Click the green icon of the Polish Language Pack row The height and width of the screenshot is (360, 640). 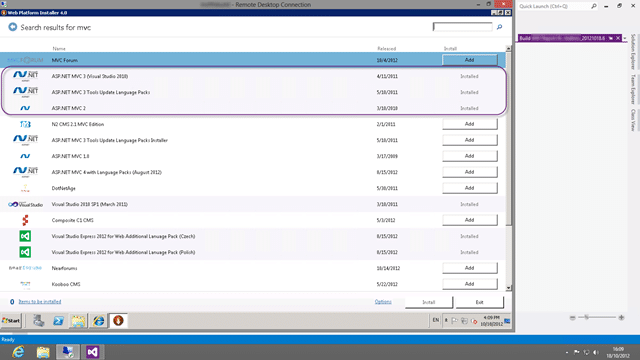tap(25, 252)
